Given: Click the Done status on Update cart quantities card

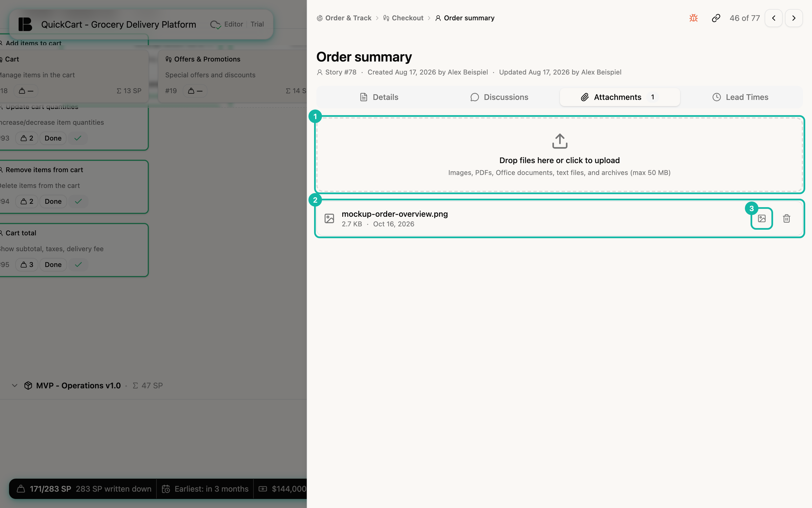Looking at the screenshot, I should click(53, 138).
